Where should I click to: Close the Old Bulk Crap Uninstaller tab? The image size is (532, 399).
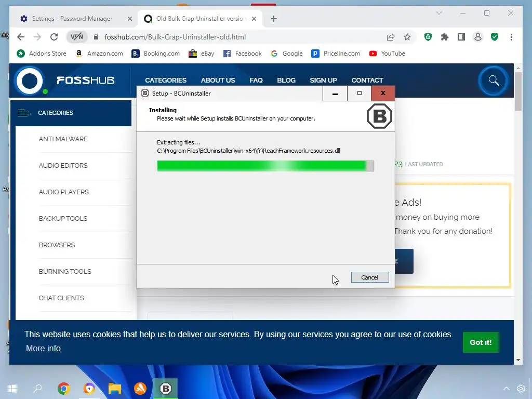tap(254, 19)
